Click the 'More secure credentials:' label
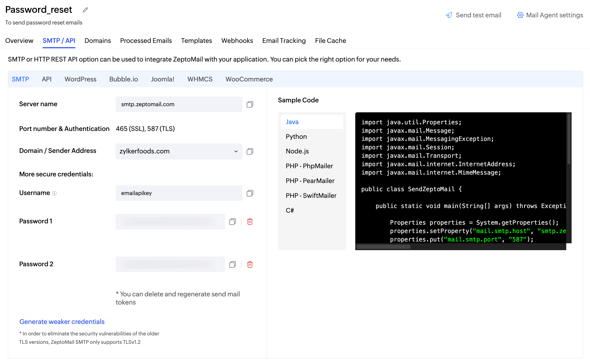Screen dimensions: 590x364 coord(56,174)
